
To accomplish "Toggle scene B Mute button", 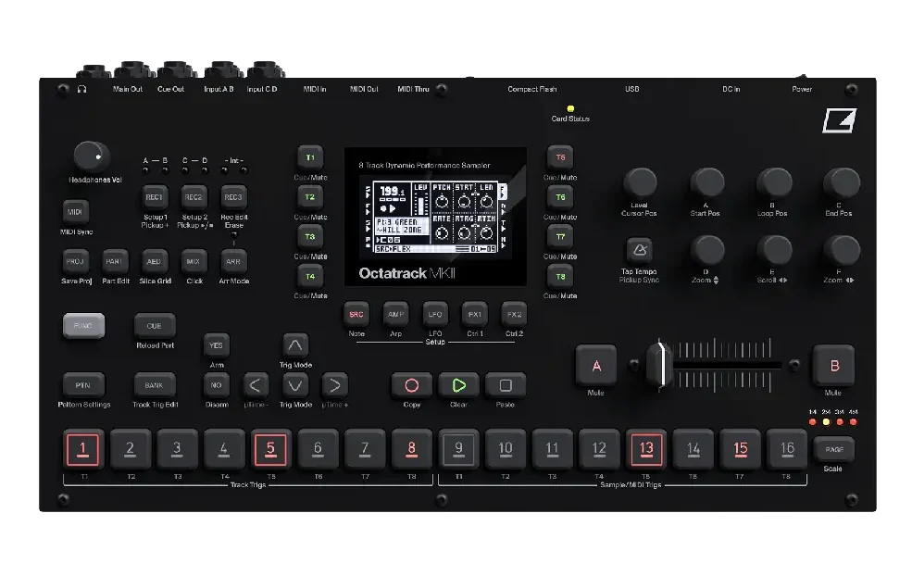I will (834, 366).
